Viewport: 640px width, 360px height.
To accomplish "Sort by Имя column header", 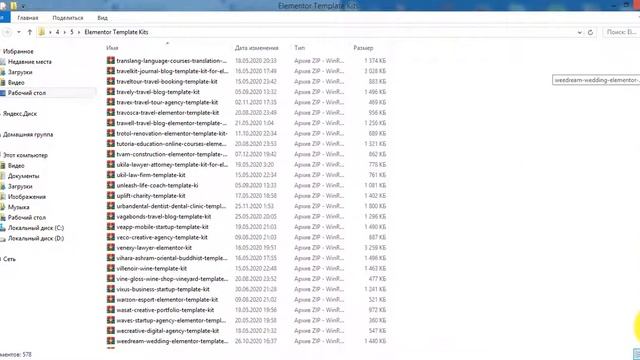I will click(112, 48).
